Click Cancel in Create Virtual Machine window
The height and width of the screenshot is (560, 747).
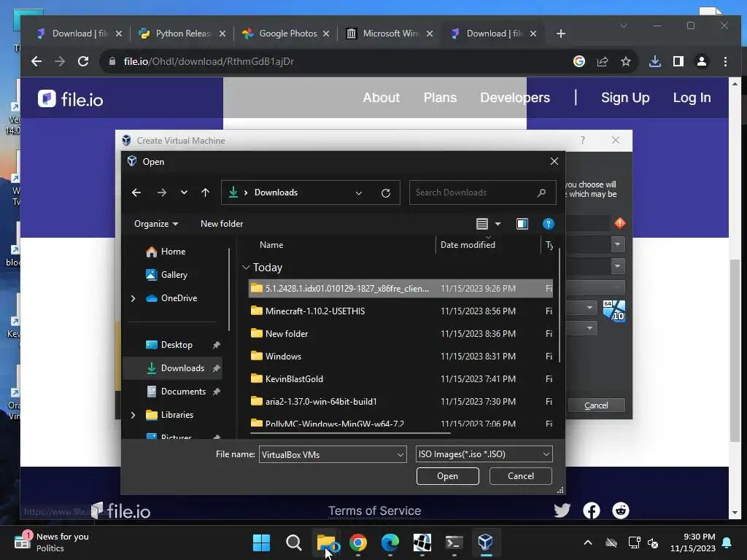596,405
